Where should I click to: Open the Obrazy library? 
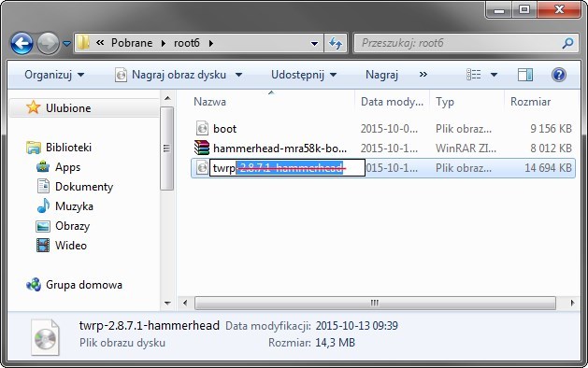(72, 226)
